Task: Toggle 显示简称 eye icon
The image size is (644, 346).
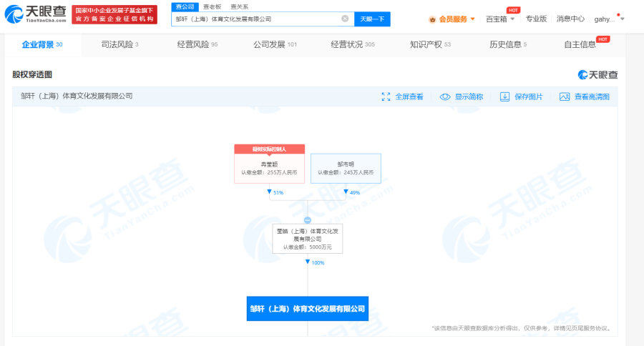Action: 445,97
